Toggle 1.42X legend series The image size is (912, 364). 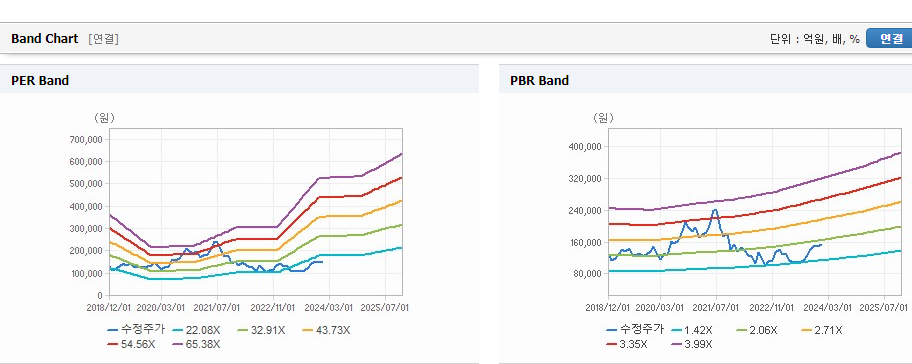tap(692, 330)
